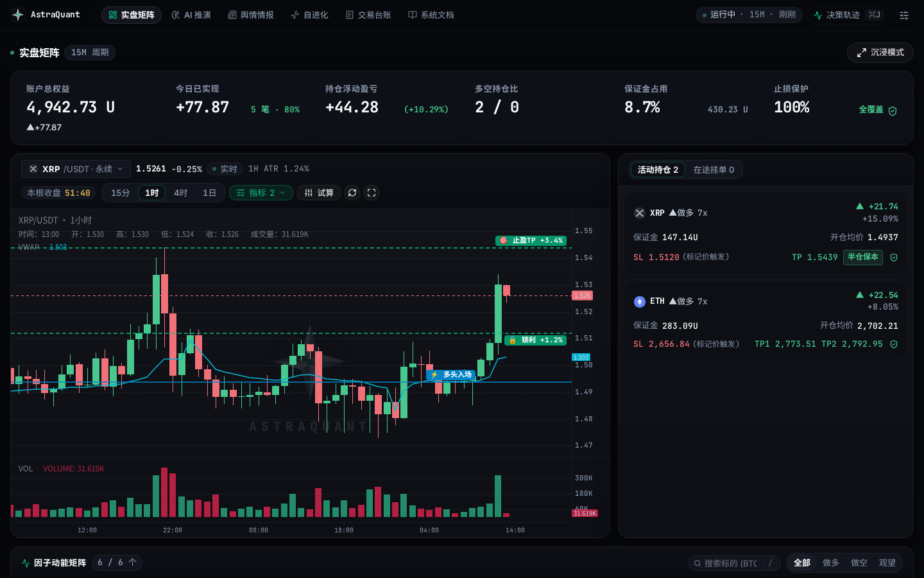Image resolution: width=924 pixels, height=578 pixels.
Task: Click the 运行中 15M status pill
Action: pyautogui.click(x=749, y=15)
